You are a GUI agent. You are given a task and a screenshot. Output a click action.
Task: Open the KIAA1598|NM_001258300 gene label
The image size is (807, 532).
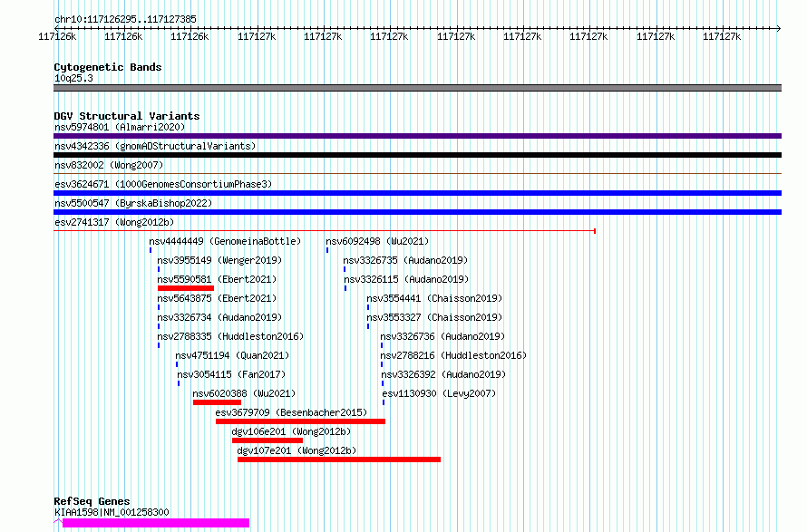(112, 512)
